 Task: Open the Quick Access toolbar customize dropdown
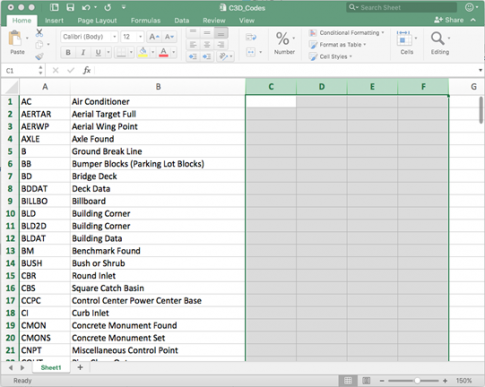pyautogui.click(x=124, y=7)
